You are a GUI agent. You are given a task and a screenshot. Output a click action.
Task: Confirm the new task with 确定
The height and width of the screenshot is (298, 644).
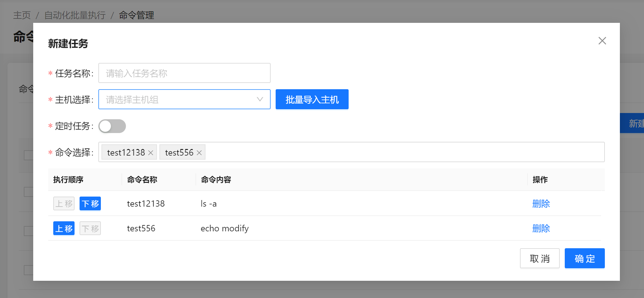pyautogui.click(x=584, y=259)
